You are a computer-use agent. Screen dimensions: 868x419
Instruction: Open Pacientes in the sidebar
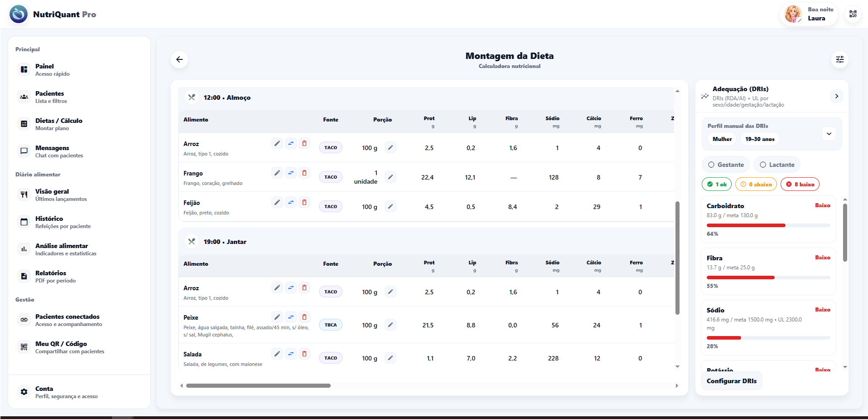click(x=50, y=97)
